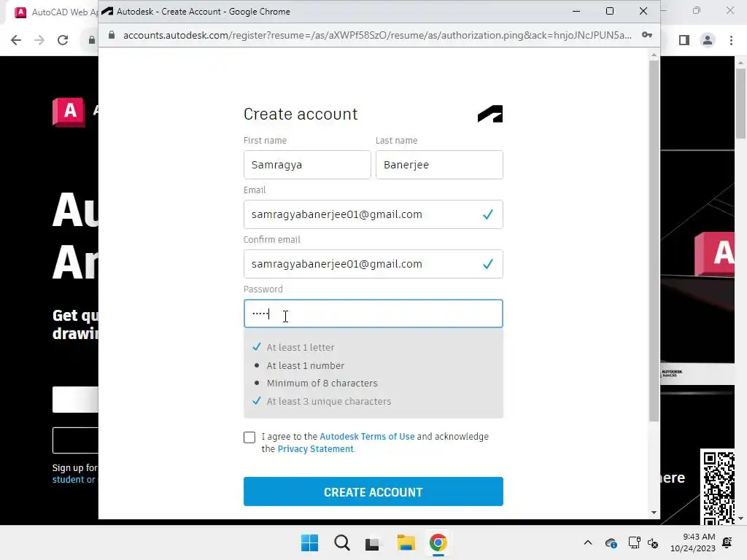Click the checkmark in the Confirm email field

(x=488, y=264)
